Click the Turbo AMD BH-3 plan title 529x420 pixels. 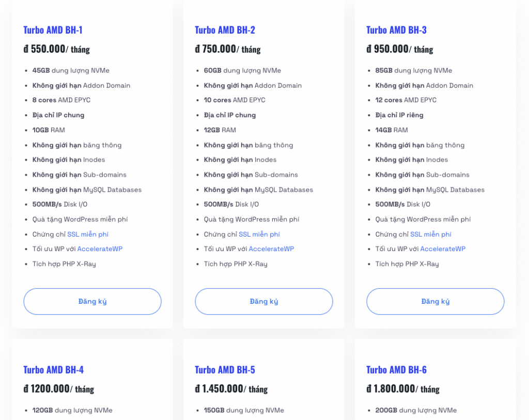(x=396, y=30)
